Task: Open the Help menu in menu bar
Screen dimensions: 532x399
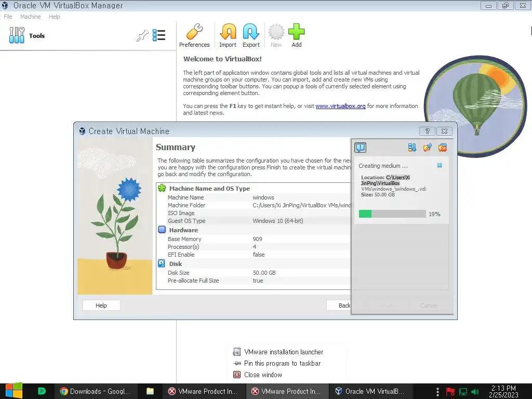Action: 54,17
